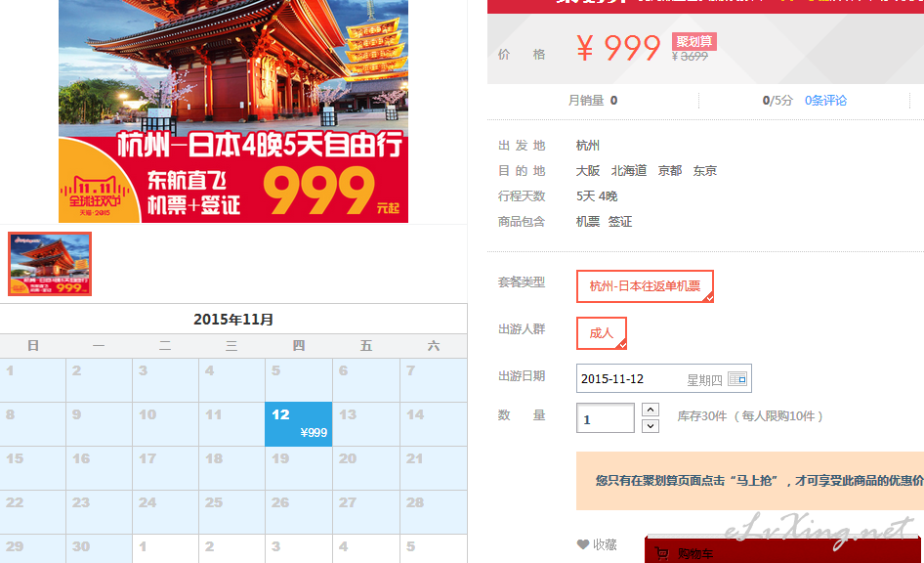Open the calendar picker icon in date field
The image size is (924, 563).
[x=737, y=378]
